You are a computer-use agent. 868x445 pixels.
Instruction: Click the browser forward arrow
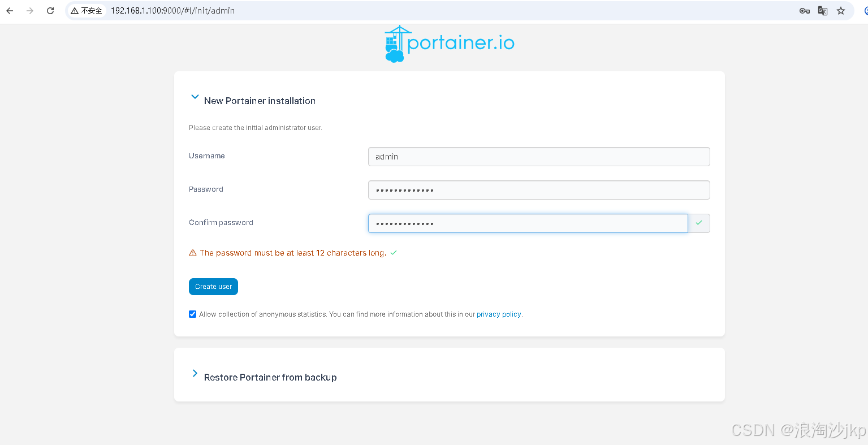pos(30,11)
